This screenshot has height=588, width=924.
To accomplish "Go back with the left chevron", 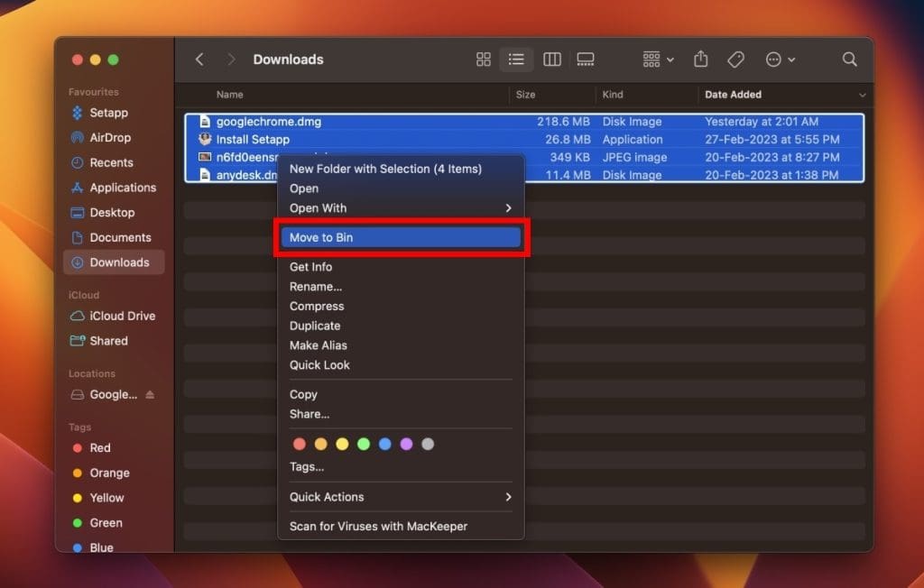I will tap(199, 60).
